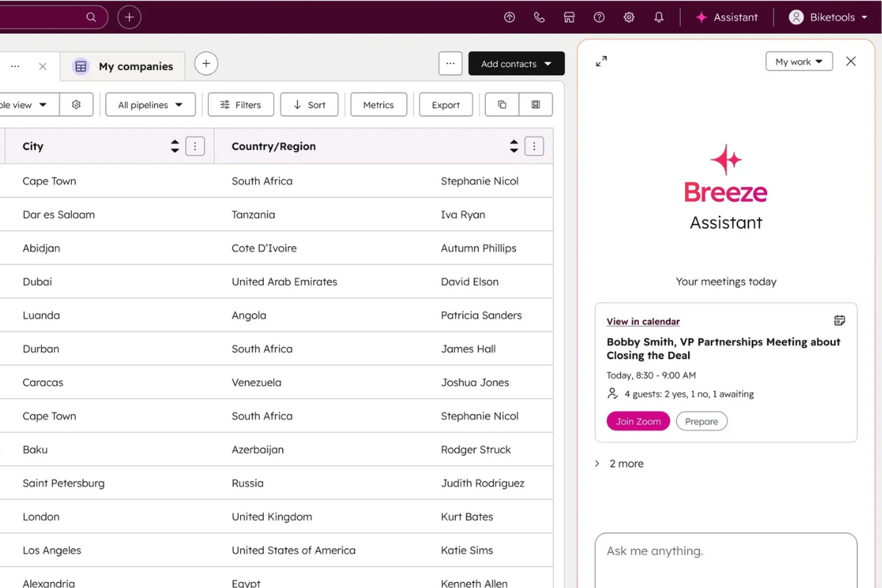Open the All pipelines dropdown
Screen dimensions: 882x588
(x=150, y=104)
